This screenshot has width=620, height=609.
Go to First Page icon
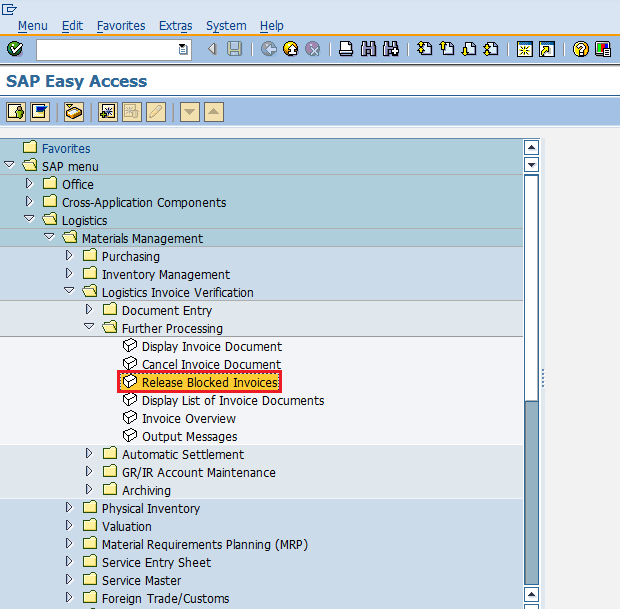point(425,49)
